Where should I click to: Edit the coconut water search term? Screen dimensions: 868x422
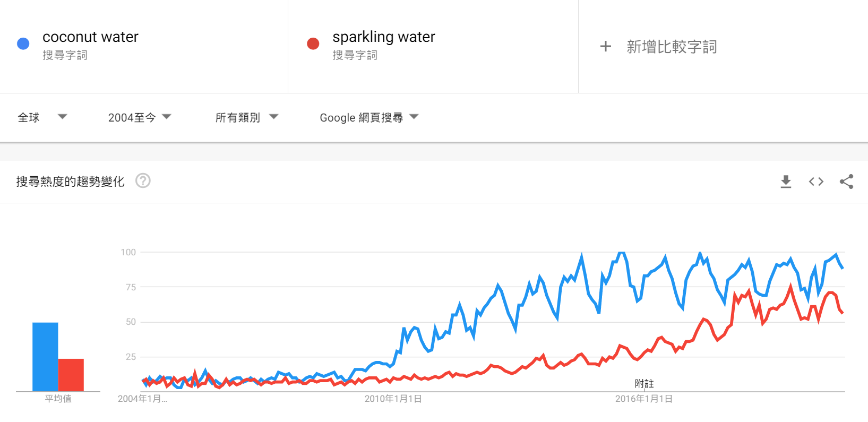[90, 37]
